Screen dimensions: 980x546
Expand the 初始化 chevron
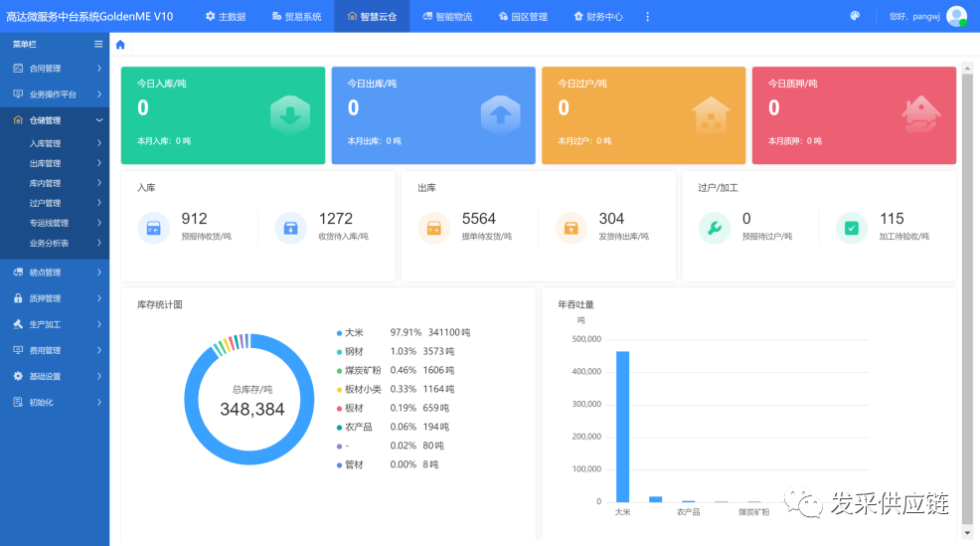pos(99,402)
